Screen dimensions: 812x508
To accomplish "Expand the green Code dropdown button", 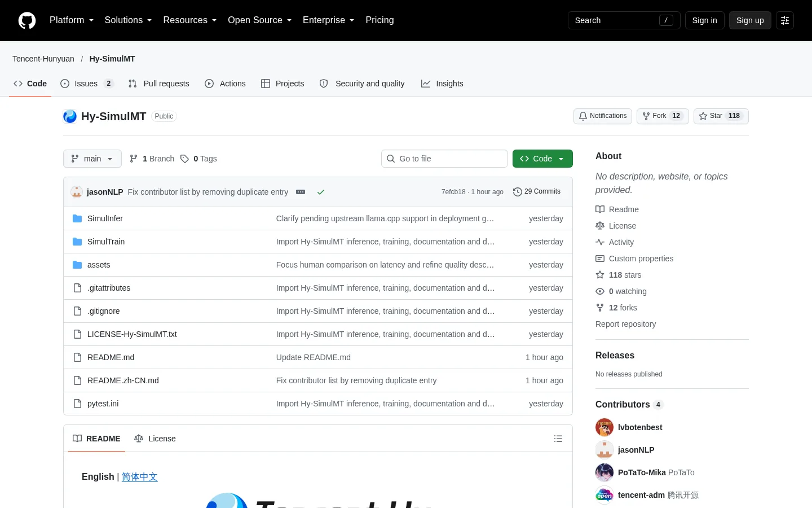I will [x=542, y=159].
